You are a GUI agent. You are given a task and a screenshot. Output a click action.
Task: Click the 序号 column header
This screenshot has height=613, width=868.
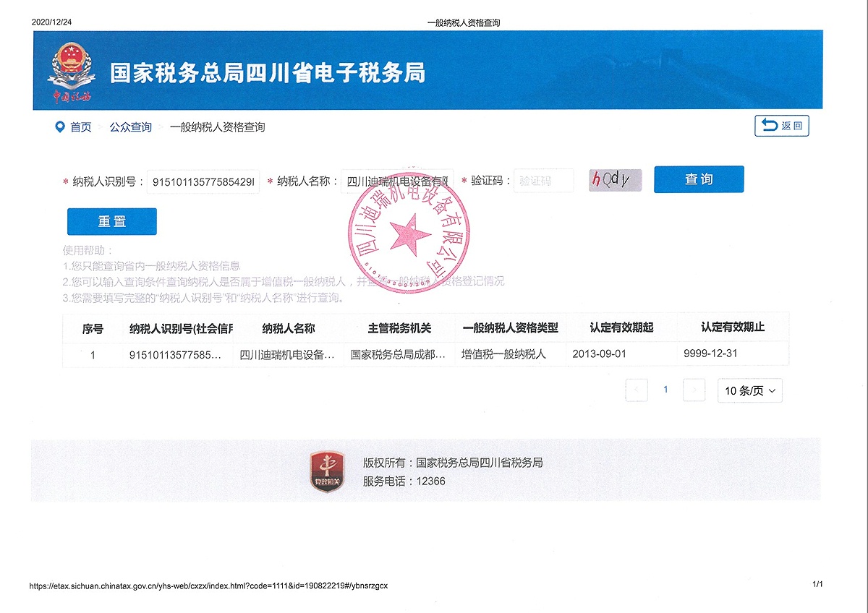pyautogui.click(x=93, y=328)
